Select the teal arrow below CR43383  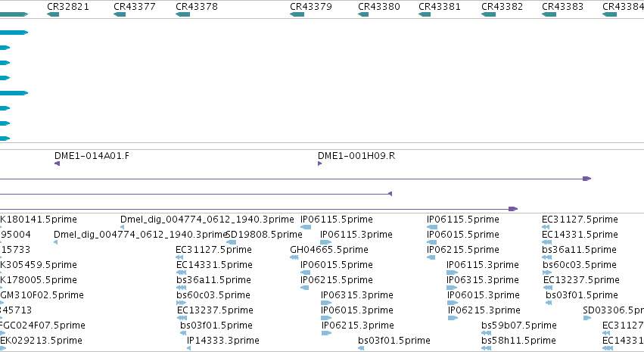[549, 14]
